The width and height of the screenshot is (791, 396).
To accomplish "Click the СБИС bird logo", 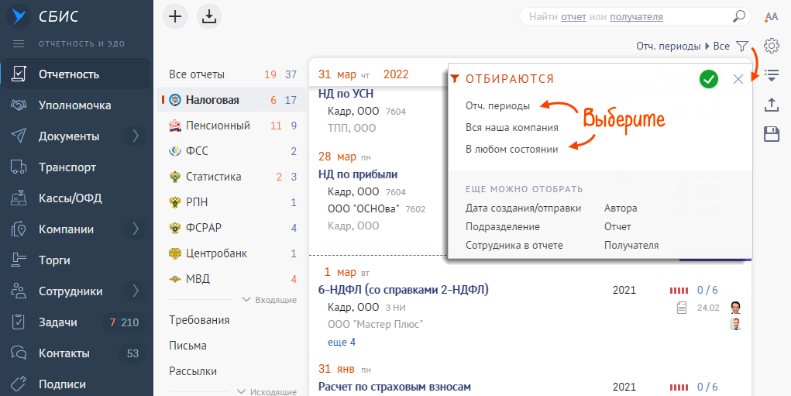I will [x=19, y=16].
